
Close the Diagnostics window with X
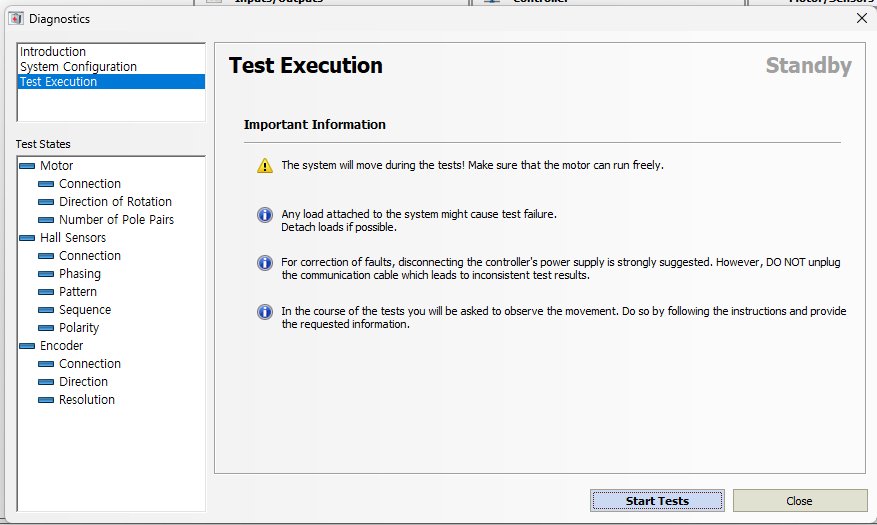click(x=862, y=18)
